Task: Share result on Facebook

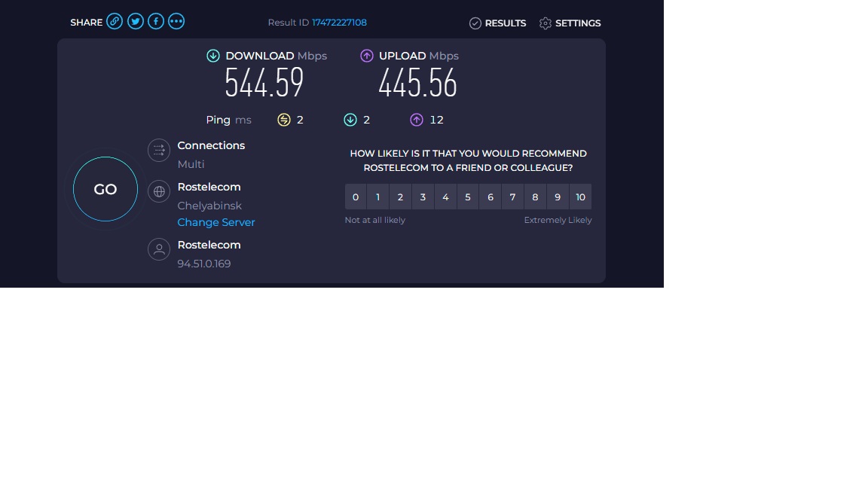Action: (156, 21)
